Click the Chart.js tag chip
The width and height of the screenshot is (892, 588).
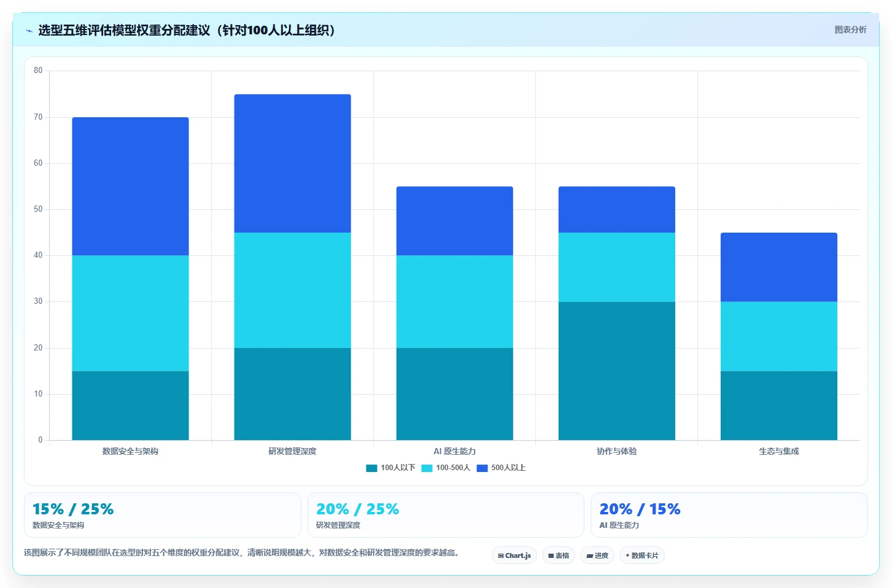[x=514, y=555]
